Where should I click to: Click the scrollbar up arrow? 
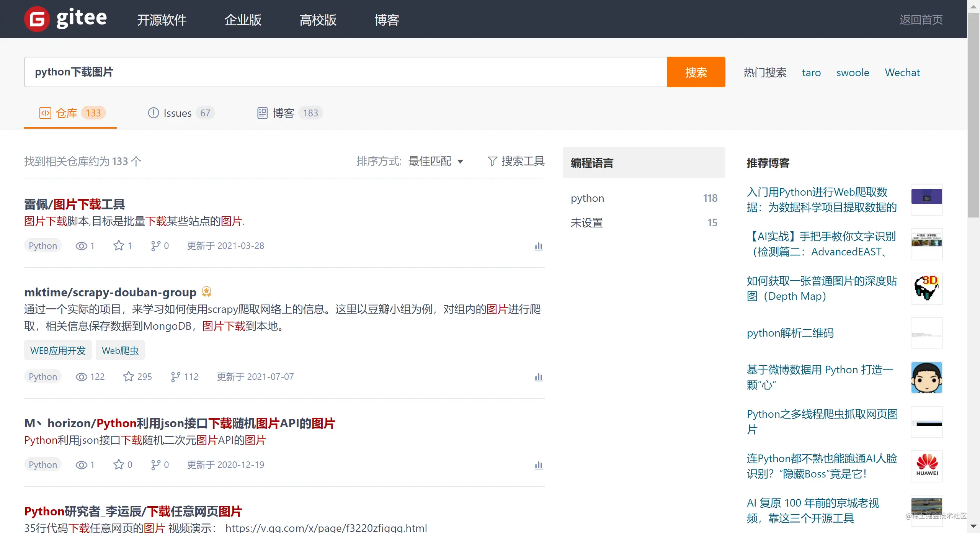click(973, 7)
